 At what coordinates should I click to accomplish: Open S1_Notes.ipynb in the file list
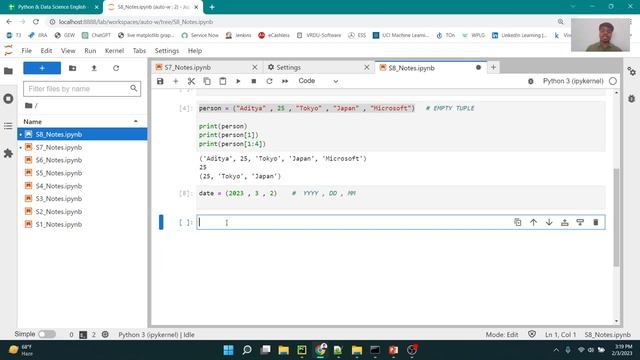pyautogui.click(x=82, y=224)
